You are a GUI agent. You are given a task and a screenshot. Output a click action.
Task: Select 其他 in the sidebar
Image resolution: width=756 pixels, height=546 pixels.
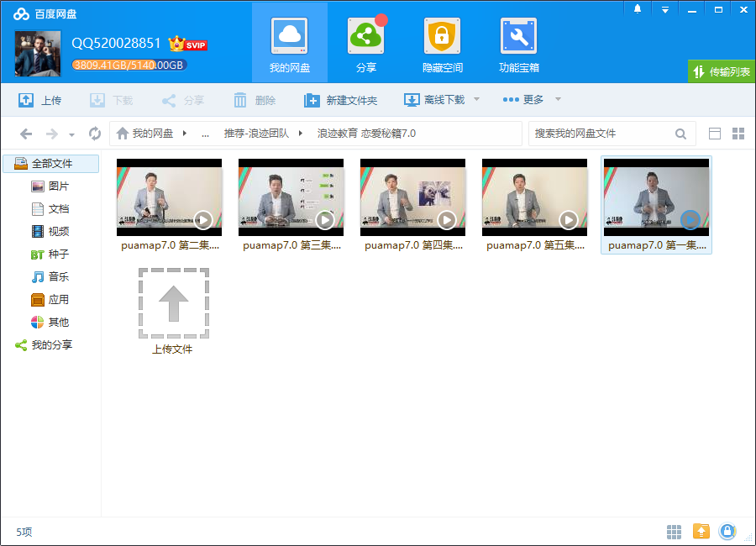click(50, 323)
